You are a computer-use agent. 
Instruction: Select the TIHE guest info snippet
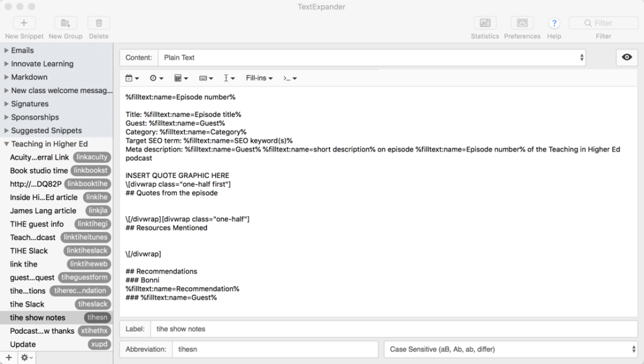coord(56,224)
